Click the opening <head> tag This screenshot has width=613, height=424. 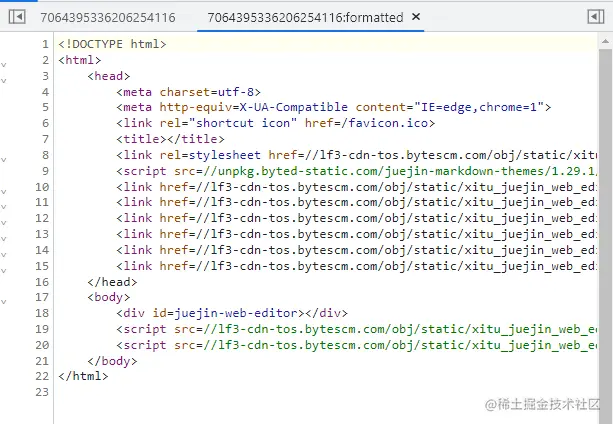coord(109,76)
